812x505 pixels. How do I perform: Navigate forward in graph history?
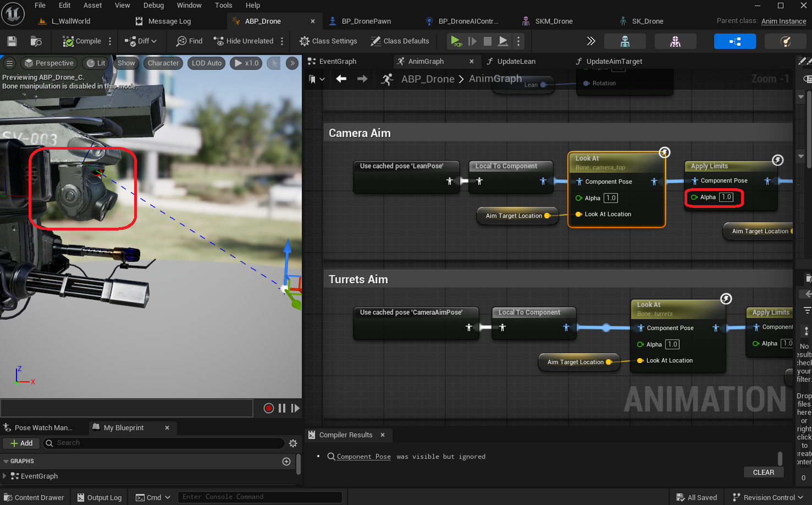click(x=362, y=79)
